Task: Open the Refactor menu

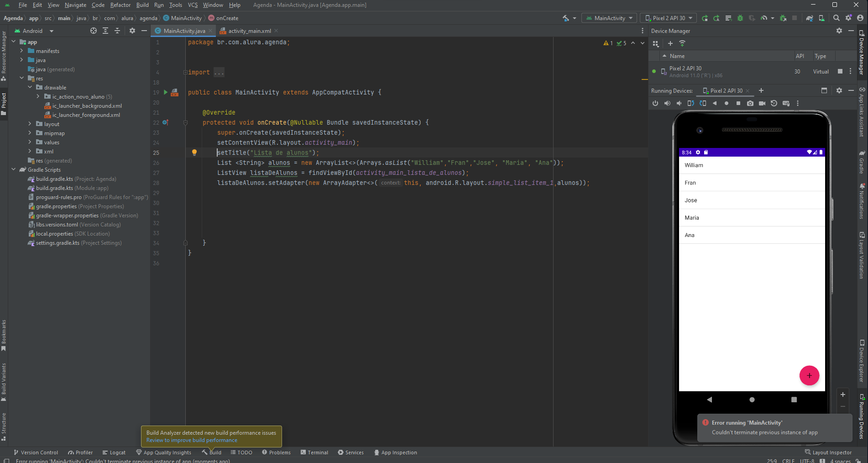Action: point(120,5)
